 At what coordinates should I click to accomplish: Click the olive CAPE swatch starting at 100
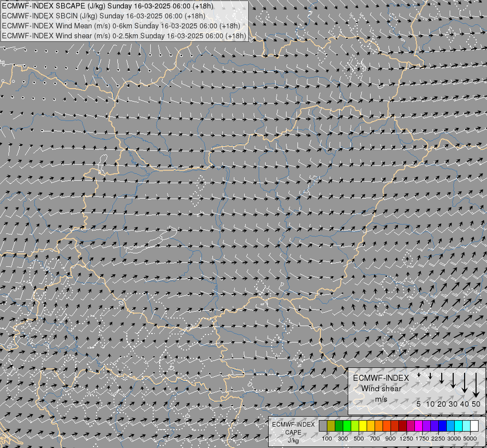331,426
